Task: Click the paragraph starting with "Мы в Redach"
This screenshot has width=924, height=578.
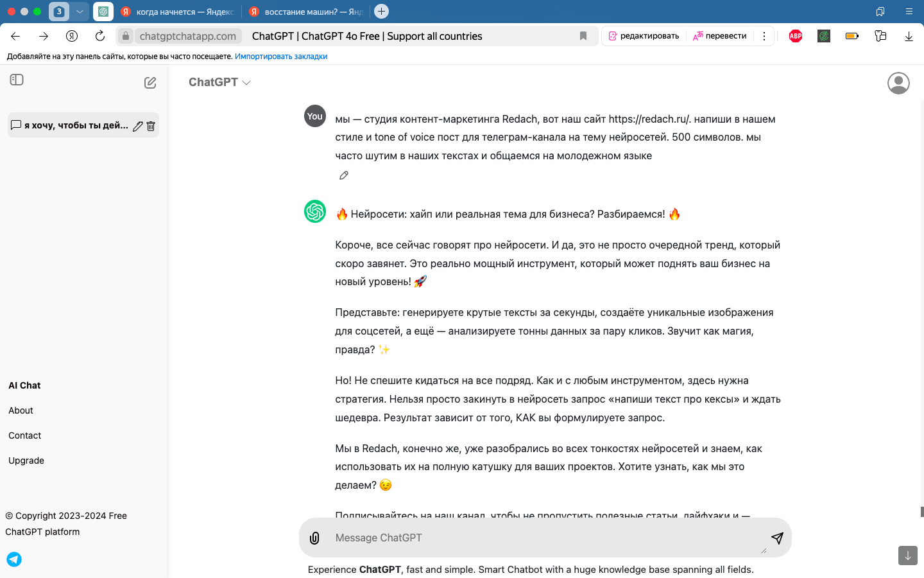Action: pos(549,467)
